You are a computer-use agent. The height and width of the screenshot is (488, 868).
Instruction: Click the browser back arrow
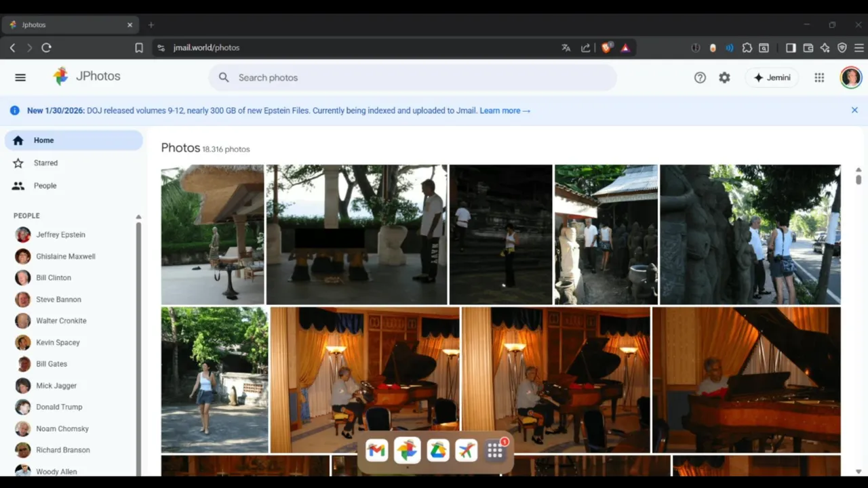12,47
